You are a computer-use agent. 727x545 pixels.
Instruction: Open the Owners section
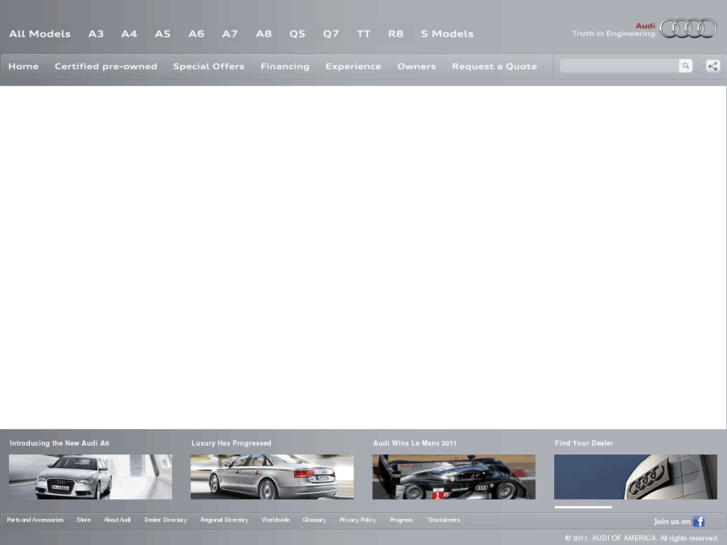417,66
